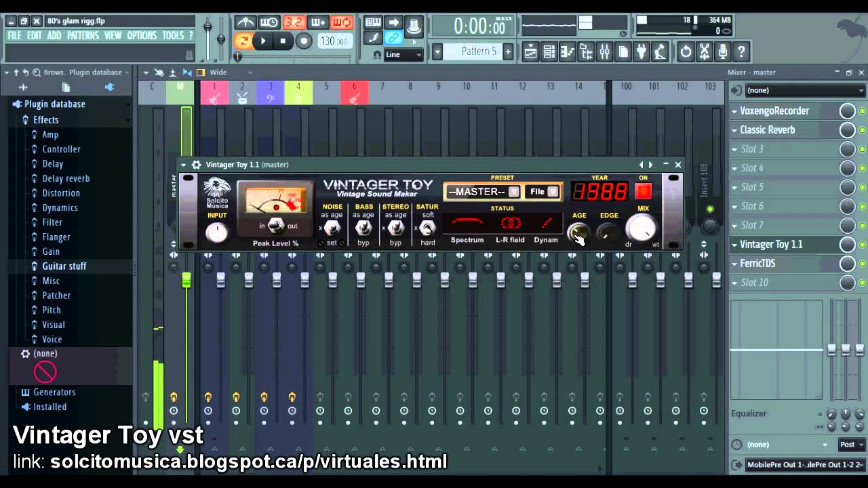Open the ADD menu
The height and width of the screenshot is (488, 868).
tap(54, 35)
